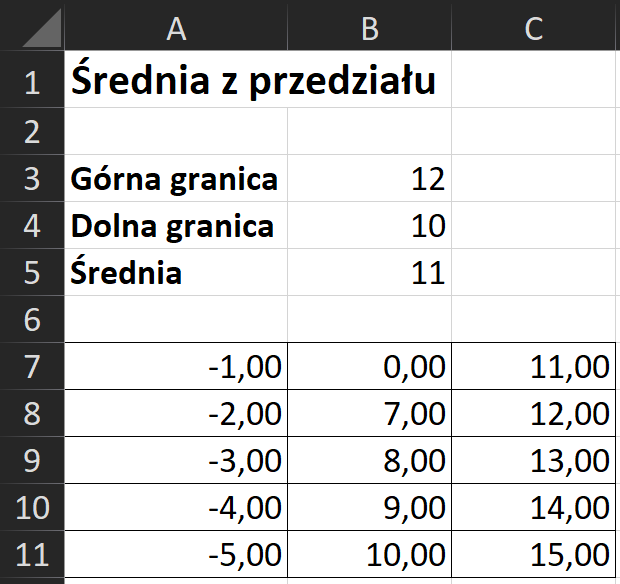Select the Górna granica label cell
Image resolution: width=620 pixels, height=584 pixels.
coord(176,179)
